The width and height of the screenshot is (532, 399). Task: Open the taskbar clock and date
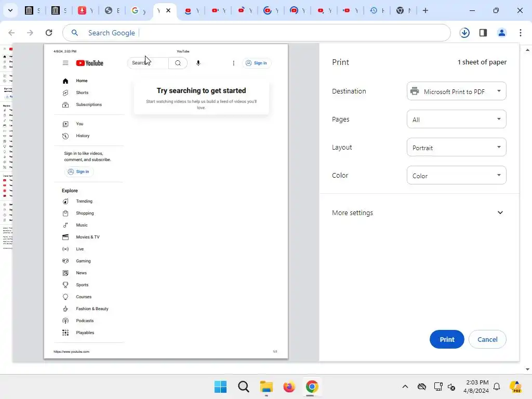point(476,387)
